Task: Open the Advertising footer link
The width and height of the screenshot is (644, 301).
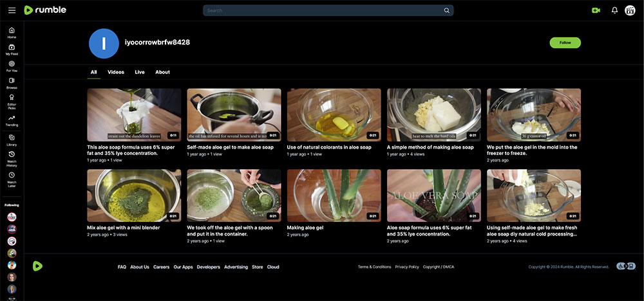Action: click(236, 267)
